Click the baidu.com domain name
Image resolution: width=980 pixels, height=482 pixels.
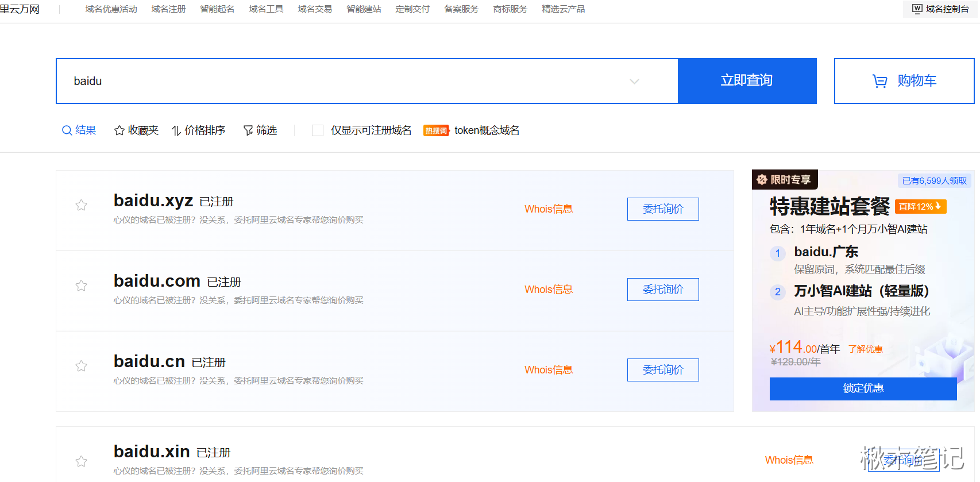tap(157, 281)
